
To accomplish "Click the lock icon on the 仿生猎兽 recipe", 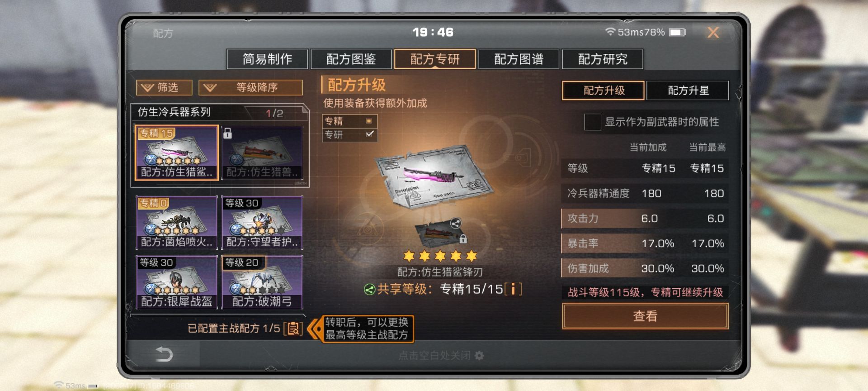I will click(228, 133).
